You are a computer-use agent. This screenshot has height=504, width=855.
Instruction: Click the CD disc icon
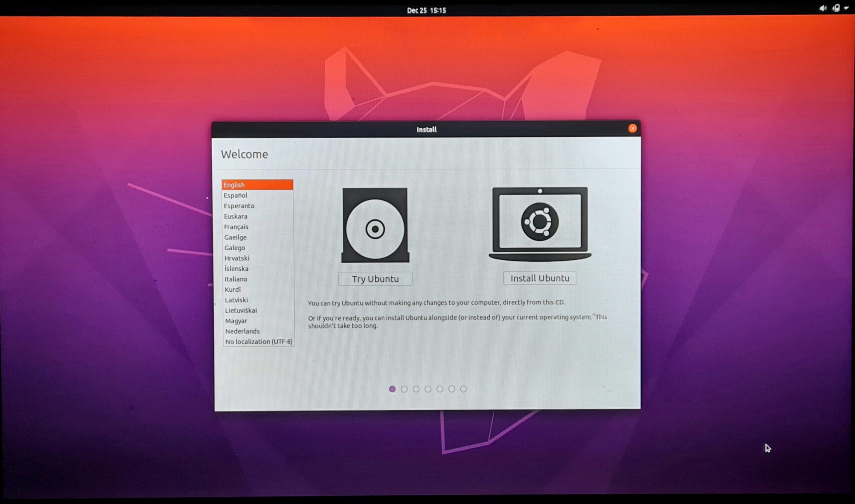pos(375,225)
